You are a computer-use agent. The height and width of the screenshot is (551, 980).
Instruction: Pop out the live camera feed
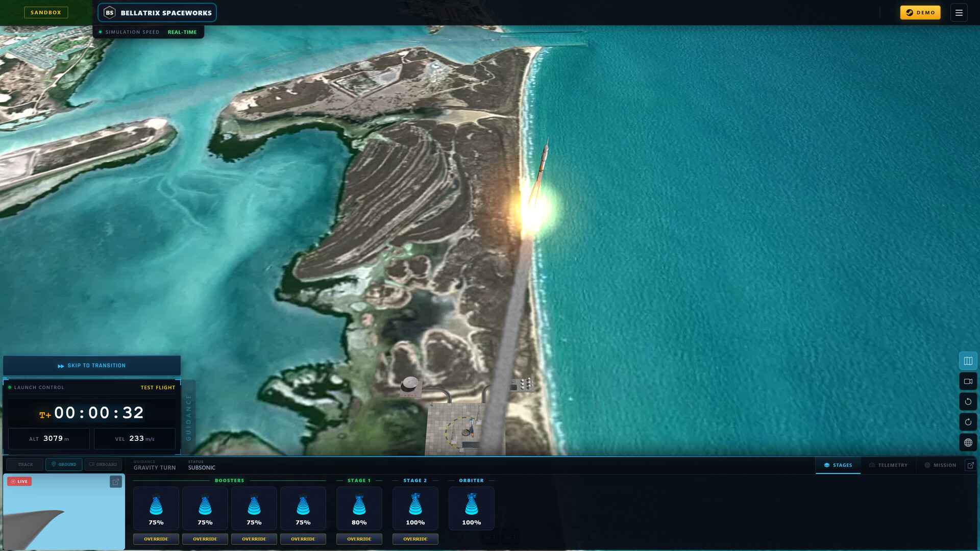pos(116,482)
